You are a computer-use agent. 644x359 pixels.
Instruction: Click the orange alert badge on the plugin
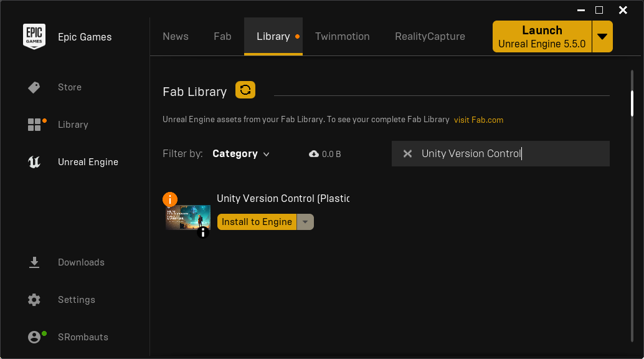(x=170, y=199)
